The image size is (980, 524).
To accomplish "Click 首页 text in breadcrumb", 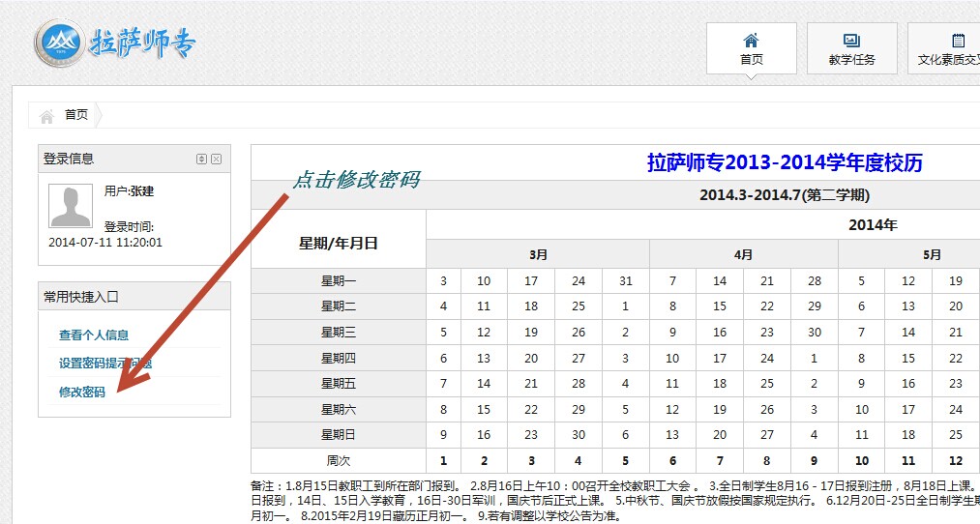I will pos(76,114).
